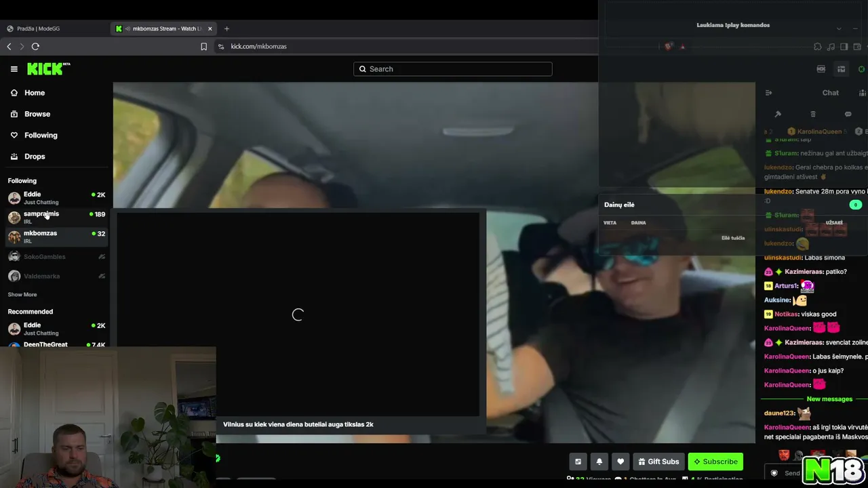Screen dimensions: 868x488
Task: Click the square icon button beside the bell
Action: click(x=578, y=462)
